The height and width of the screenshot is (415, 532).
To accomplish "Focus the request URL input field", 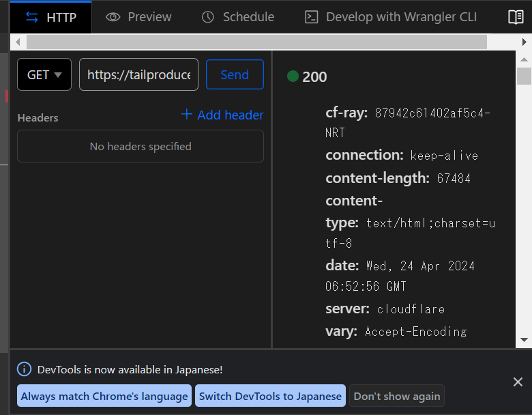I will [x=138, y=74].
